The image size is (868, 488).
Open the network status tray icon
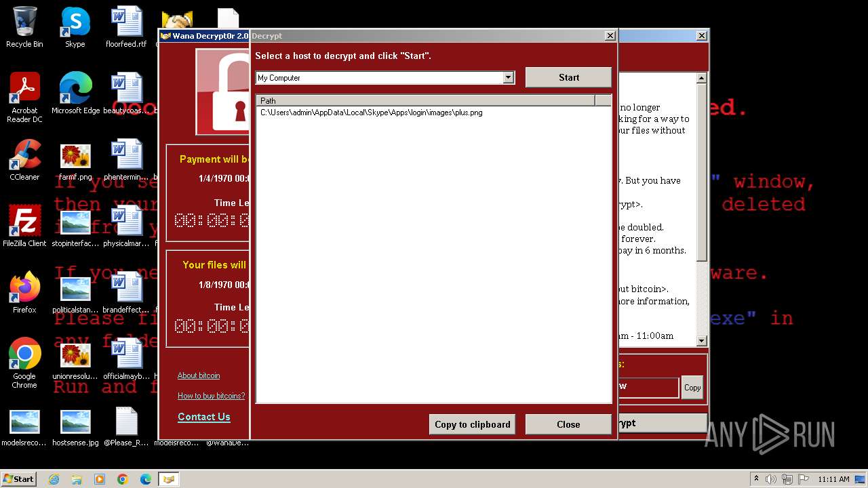[x=787, y=479]
